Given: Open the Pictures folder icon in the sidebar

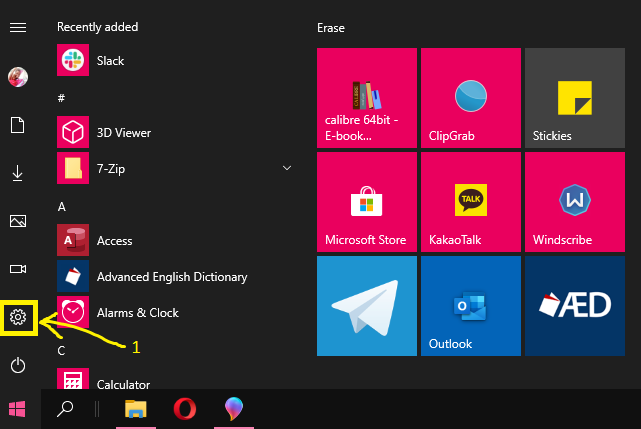Looking at the screenshot, I should (18, 221).
